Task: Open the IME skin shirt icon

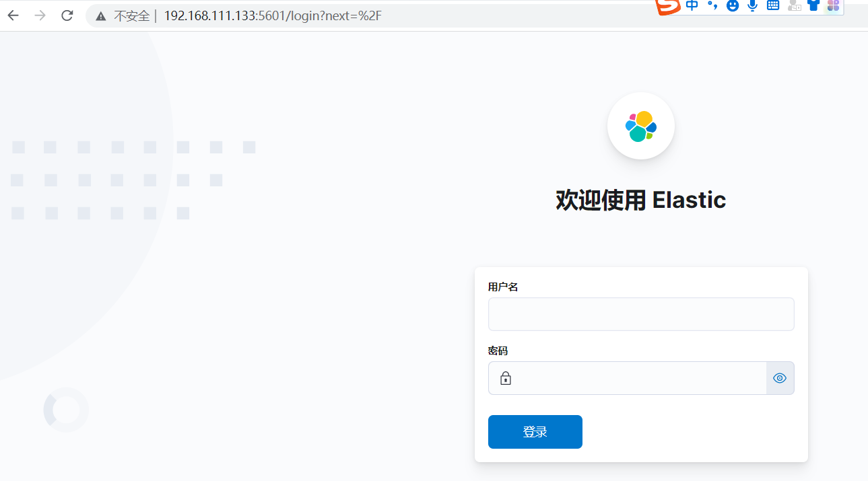Action: click(813, 6)
